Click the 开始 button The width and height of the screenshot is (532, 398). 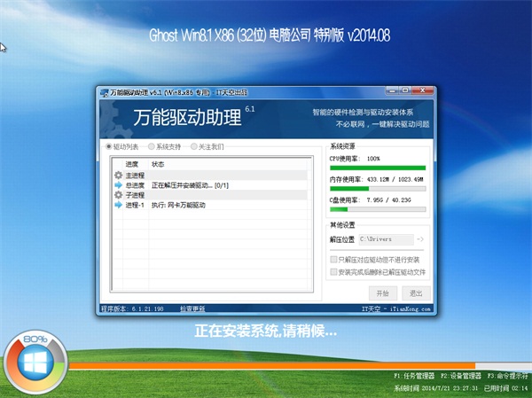(382, 293)
